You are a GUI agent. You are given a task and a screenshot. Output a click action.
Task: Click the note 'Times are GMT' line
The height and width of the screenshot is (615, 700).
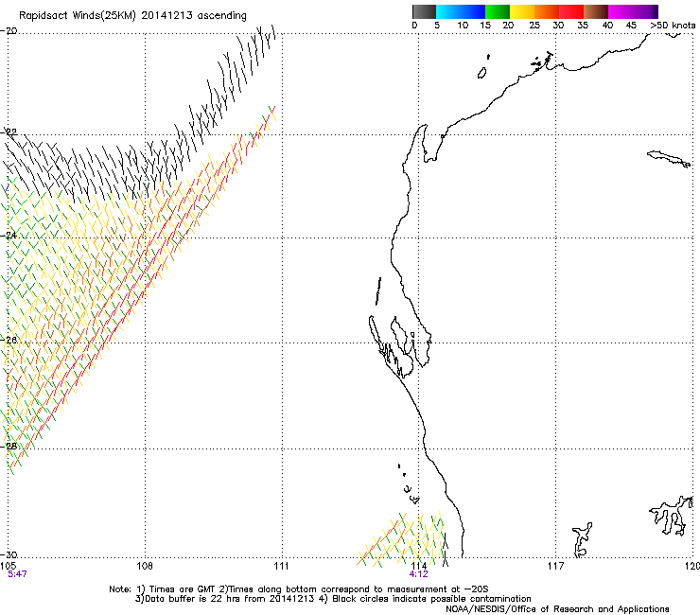pos(299,589)
